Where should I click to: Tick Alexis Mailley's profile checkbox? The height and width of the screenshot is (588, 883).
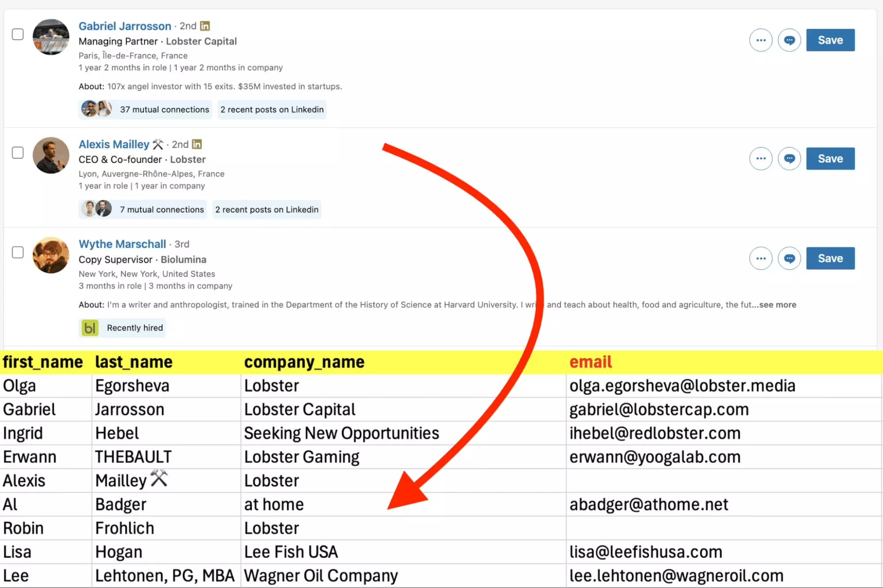17,152
